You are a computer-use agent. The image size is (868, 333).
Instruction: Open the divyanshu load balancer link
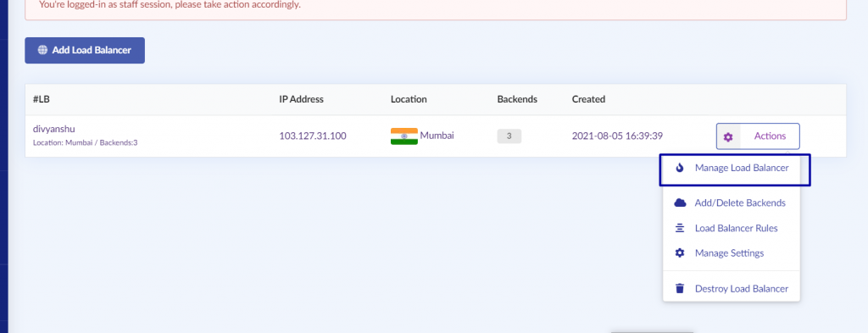(x=53, y=129)
